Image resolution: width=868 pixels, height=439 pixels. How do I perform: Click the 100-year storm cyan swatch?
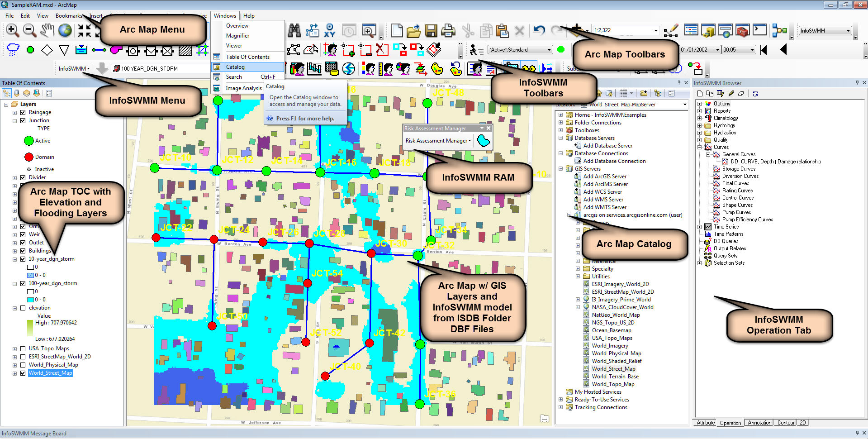click(x=30, y=300)
